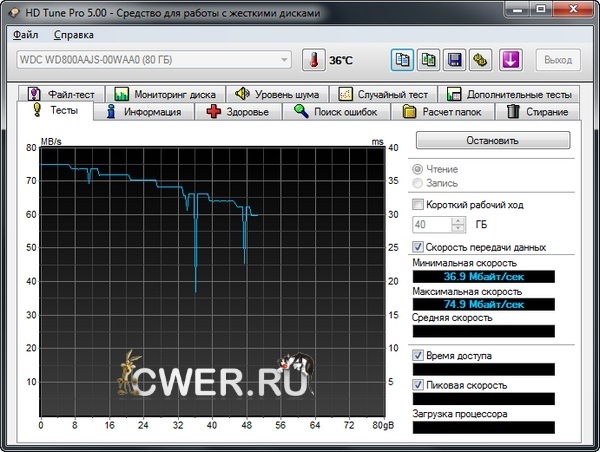Viewport: 600px width, 452px height.
Task: Click the Выход button
Action: click(558, 60)
